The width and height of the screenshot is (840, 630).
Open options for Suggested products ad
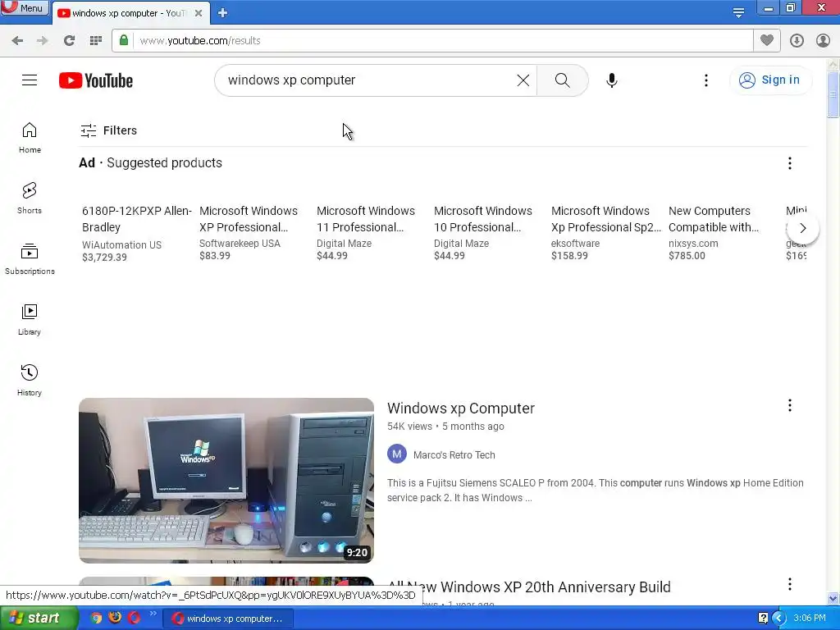coord(790,163)
